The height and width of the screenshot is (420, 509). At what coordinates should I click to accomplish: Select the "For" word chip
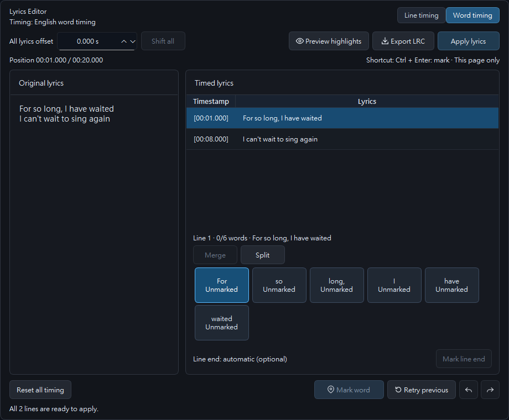[222, 285]
